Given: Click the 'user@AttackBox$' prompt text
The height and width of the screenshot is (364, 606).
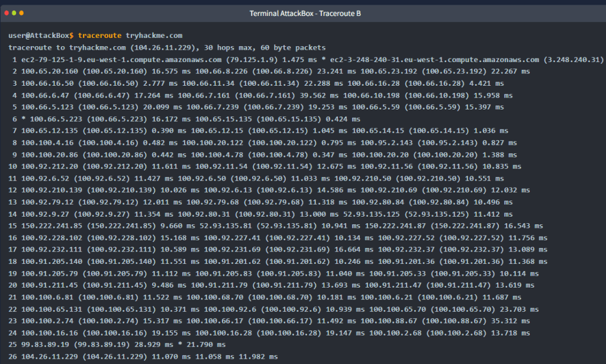Looking at the screenshot, I should (41, 36).
